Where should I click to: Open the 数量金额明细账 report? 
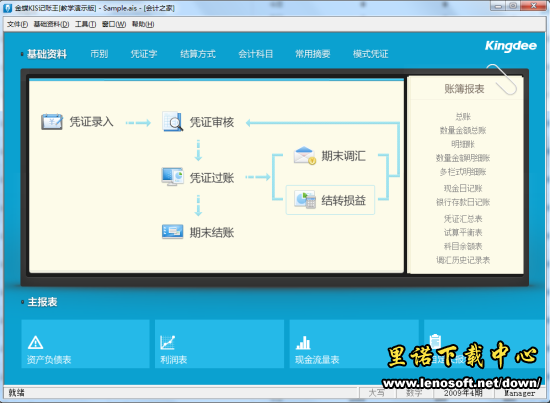pyautogui.click(x=463, y=158)
